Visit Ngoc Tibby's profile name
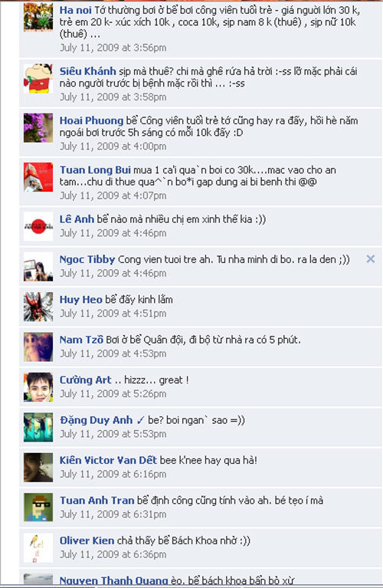This screenshot has height=588, width=383. pos(87,259)
